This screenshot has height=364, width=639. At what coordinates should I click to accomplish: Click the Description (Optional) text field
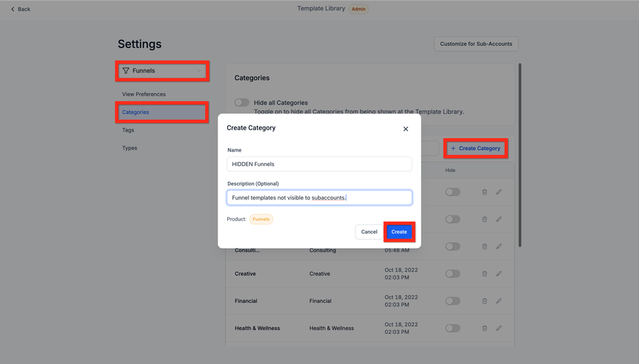pos(319,198)
